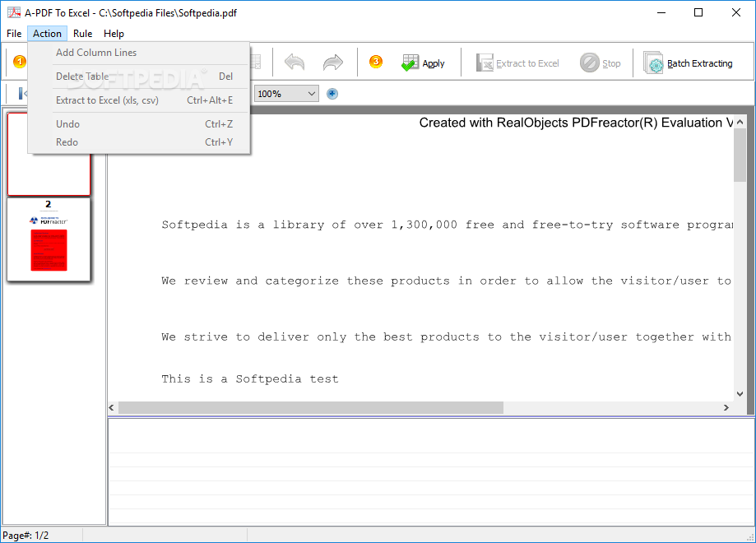Image resolution: width=756 pixels, height=543 pixels.
Task: Click A-PDF To Excel title bar icon
Action: [13, 12]
